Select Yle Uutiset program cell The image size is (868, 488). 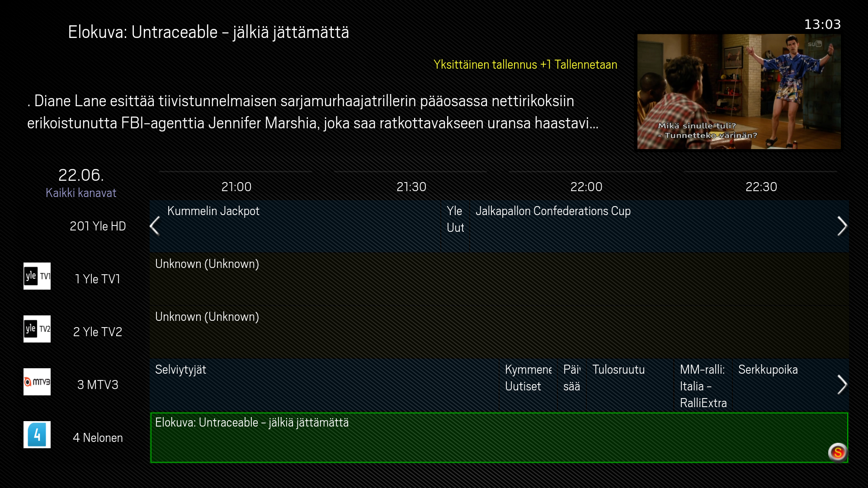pos(455,226)
